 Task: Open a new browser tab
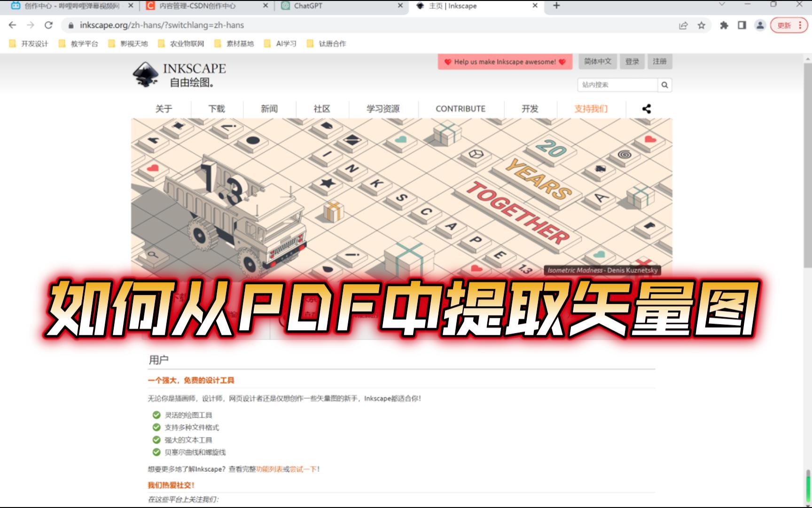pyautogui.click(x=556, y=6)
